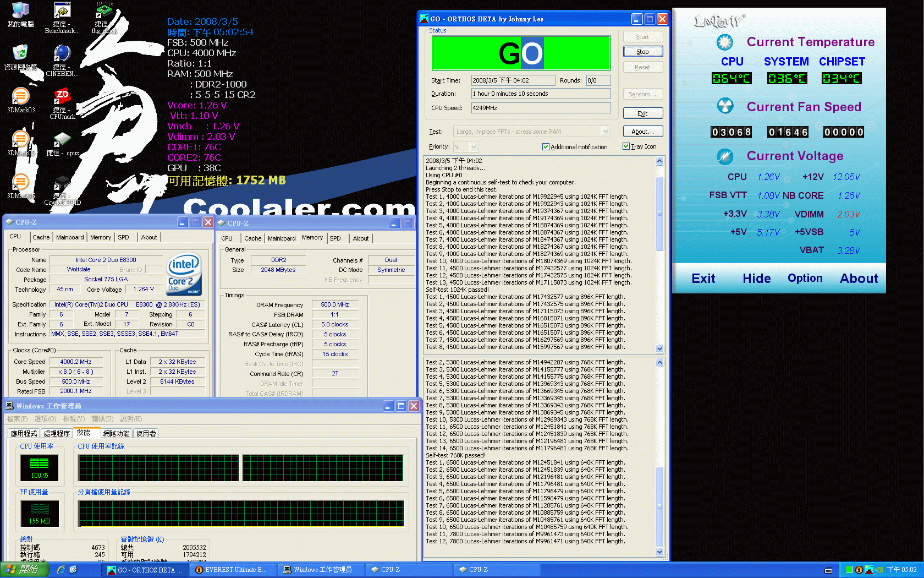This screenshot has height=578, width=924.
Task: Click the Current Voltage gauge icon
Action: [x=725, y=156]
